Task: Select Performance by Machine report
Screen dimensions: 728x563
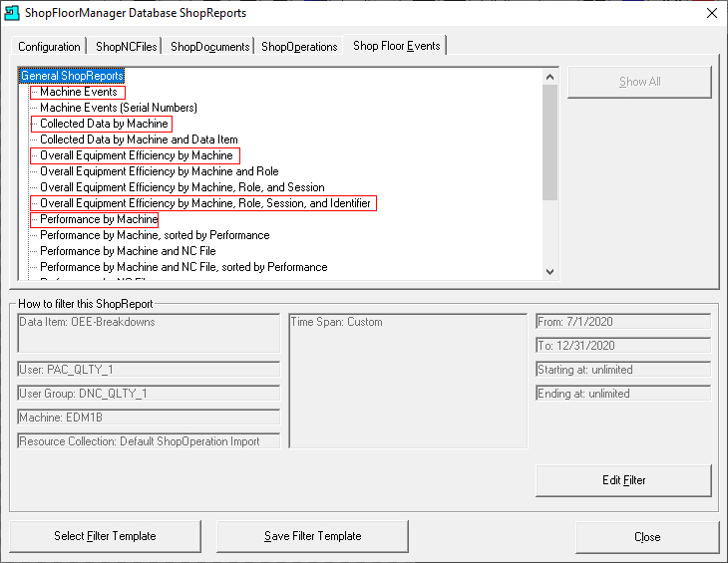Action: (99, 219)
